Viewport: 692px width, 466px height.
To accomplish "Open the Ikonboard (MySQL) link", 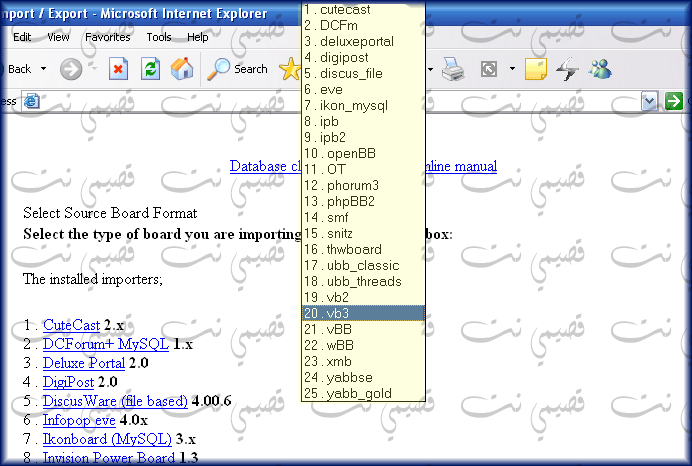I will click(107, 439).
